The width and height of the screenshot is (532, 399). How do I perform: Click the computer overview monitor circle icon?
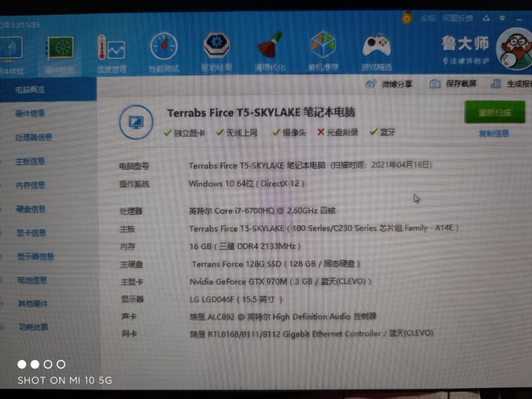136,122
